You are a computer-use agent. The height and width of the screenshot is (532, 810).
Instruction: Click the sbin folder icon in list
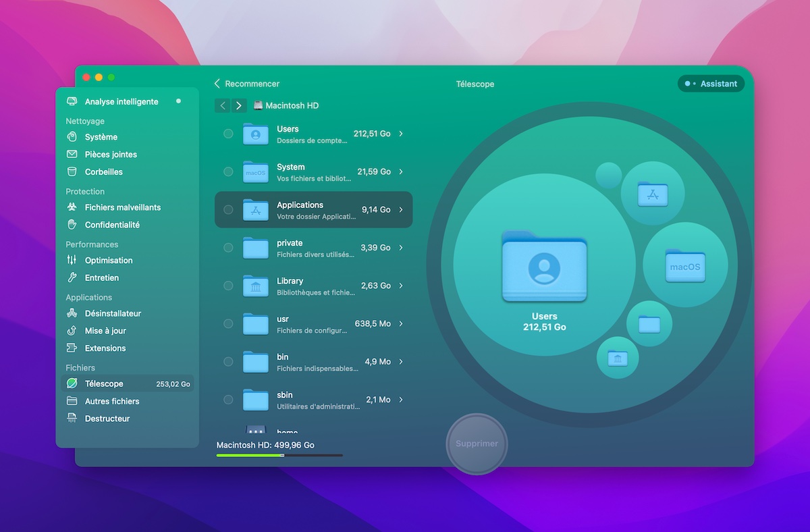256,400
